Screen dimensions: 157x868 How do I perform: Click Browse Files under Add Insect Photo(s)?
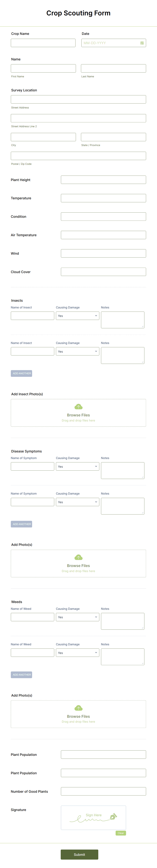pyautogui.click(x=78, y=415)
